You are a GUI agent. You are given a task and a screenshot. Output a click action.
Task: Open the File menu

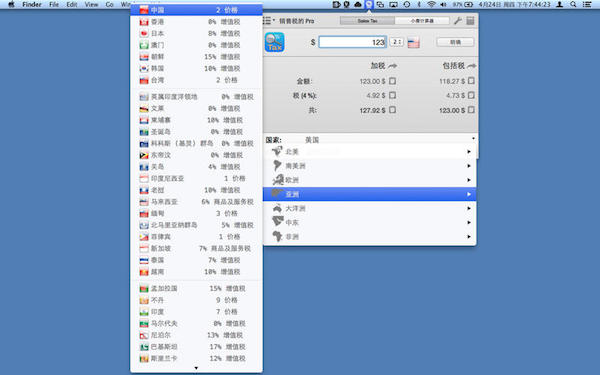click(54, 5)
